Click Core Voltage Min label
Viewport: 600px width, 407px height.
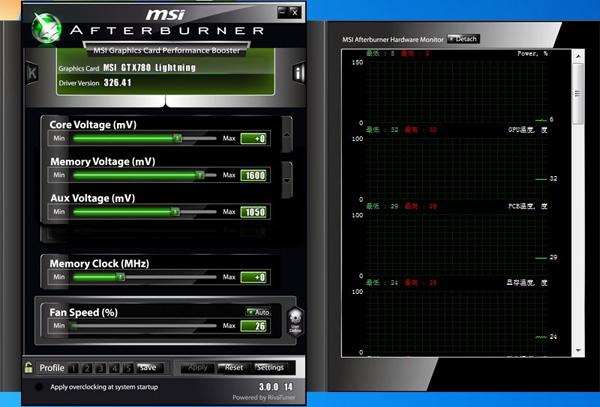(x=59, y=138)
